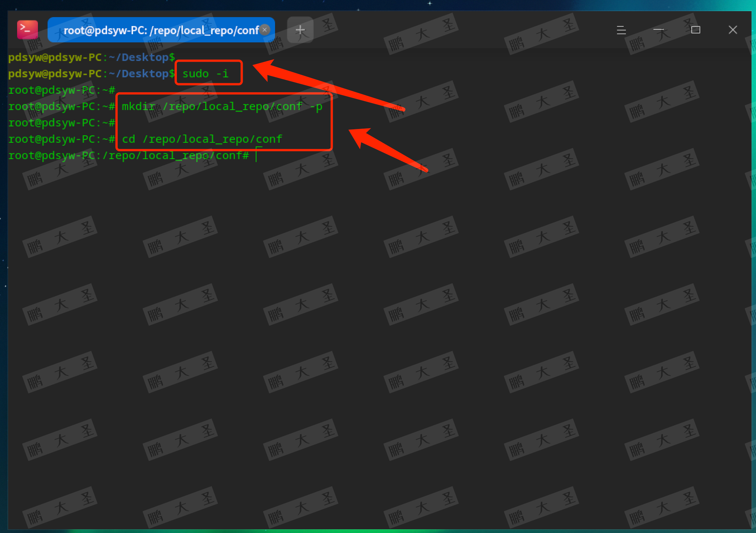Click the '-p' flag after mkdir path
Image resolution: width=756 pixels, height=533 pixels.
[316, 107]
